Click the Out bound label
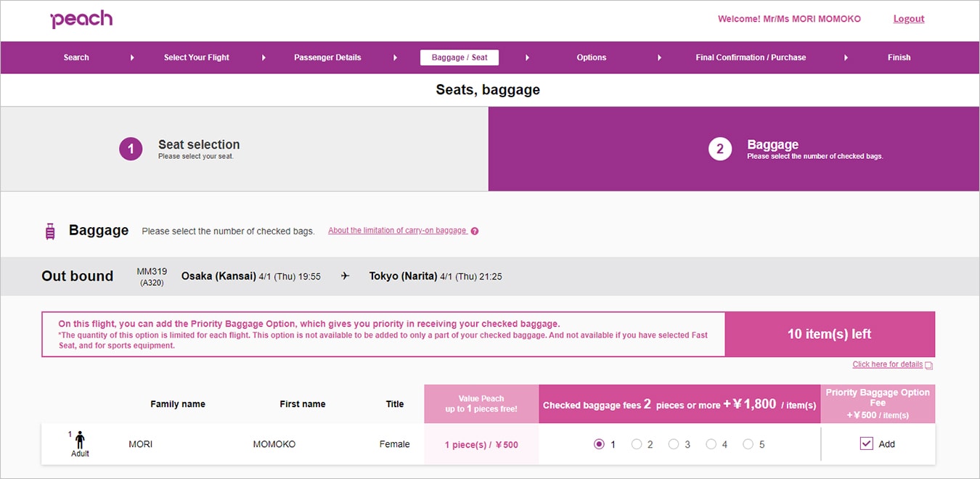The width and height of the screenshot is (980, 479). [78, 276]
